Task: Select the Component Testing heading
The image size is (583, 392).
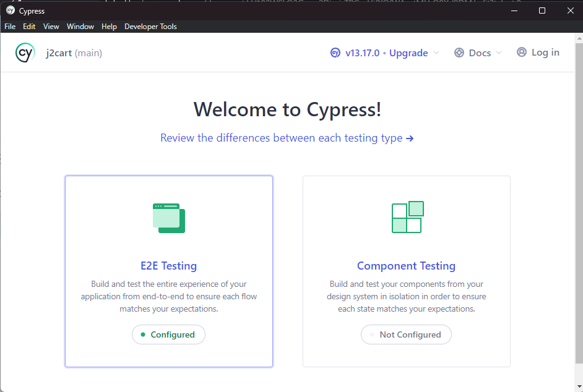Action: (407, 266)
